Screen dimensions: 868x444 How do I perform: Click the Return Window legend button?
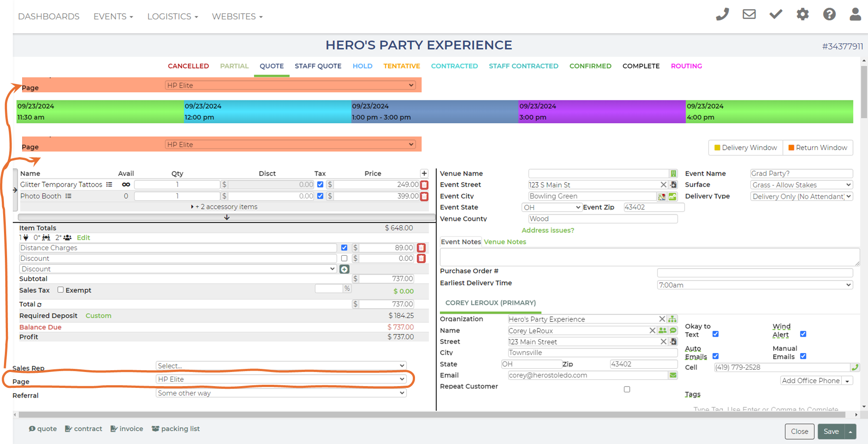point(818,148)
